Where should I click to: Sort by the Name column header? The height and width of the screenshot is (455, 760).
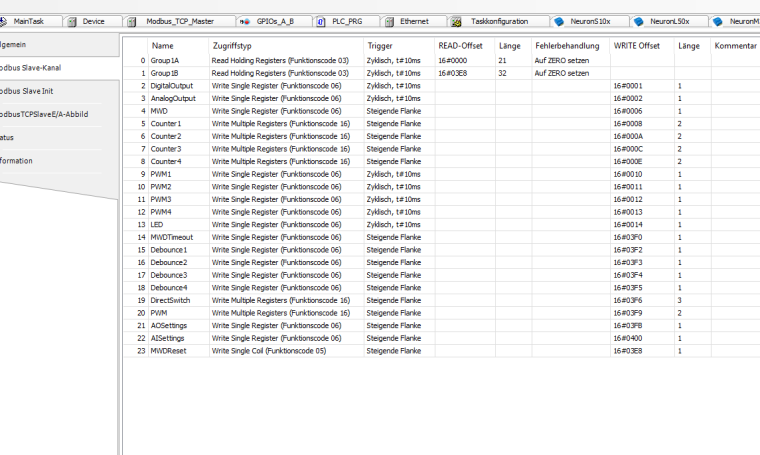162,46
